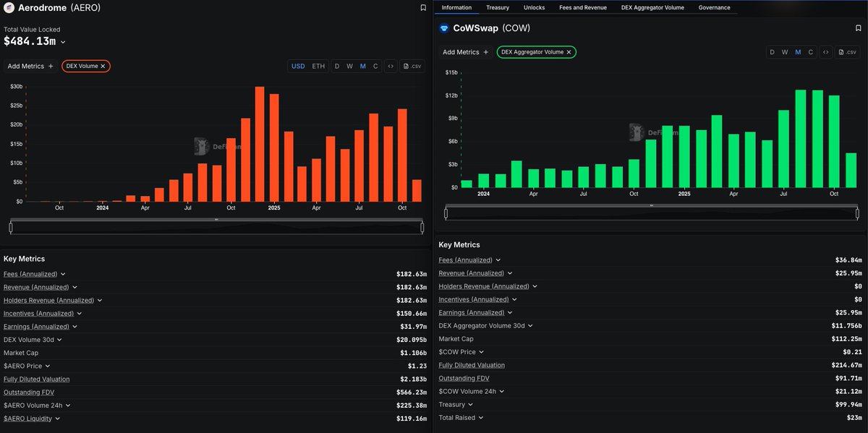Open embed code icon on Aerodrome chart

coord(391,66)
